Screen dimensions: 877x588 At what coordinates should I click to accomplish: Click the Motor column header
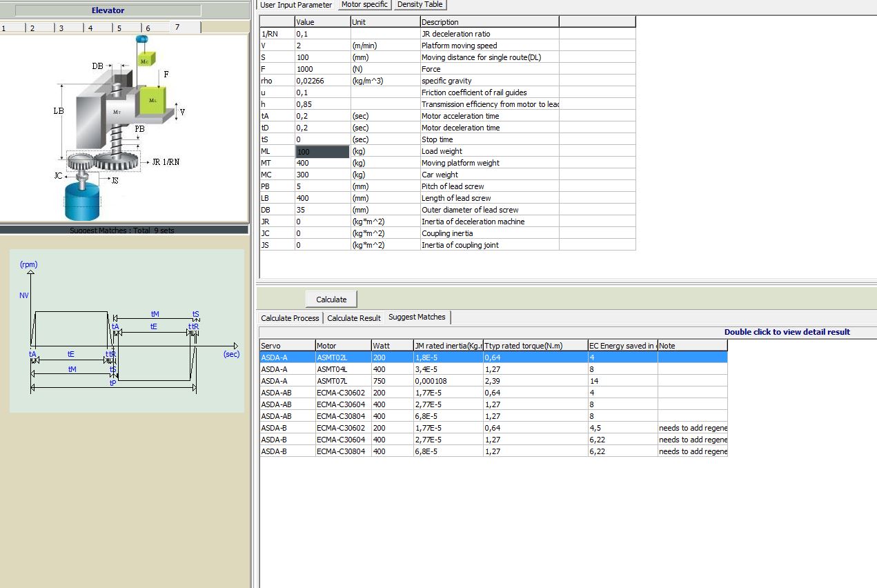click(343, 346)
